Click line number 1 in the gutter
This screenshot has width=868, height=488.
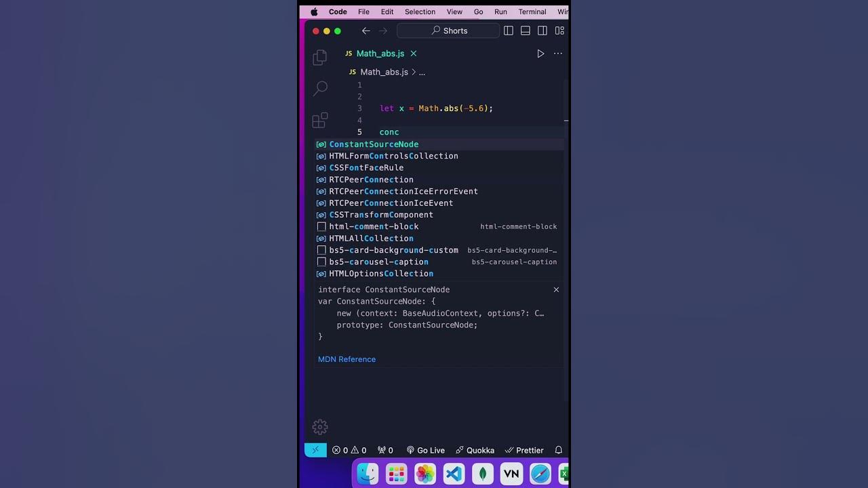359,85
